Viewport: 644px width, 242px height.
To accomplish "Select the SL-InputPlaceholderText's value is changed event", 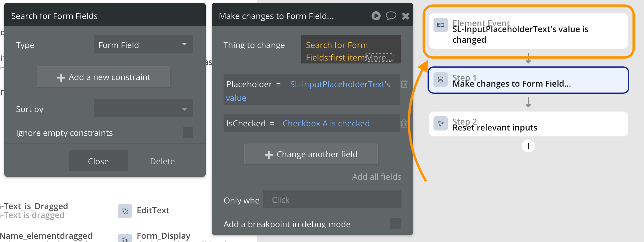I will pos(528,31).
